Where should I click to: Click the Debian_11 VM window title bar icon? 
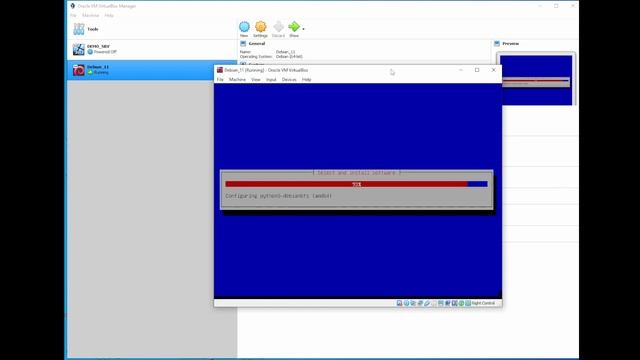[220, 70]
